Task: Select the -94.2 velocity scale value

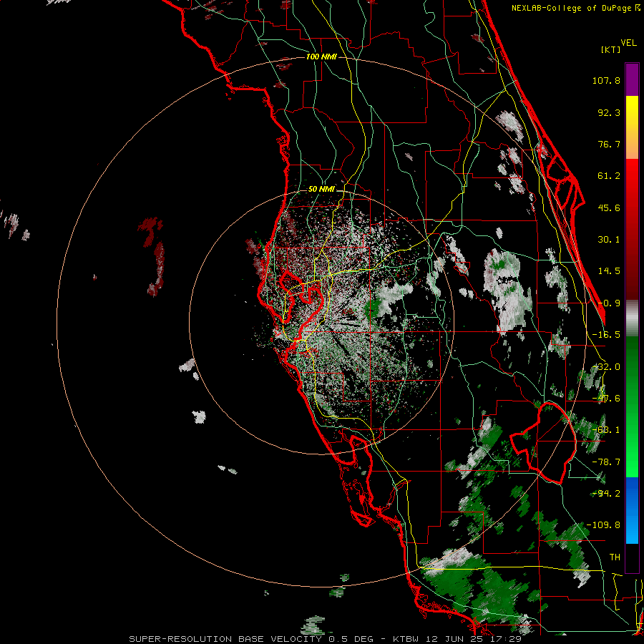Action: click(x=606, y=493)
